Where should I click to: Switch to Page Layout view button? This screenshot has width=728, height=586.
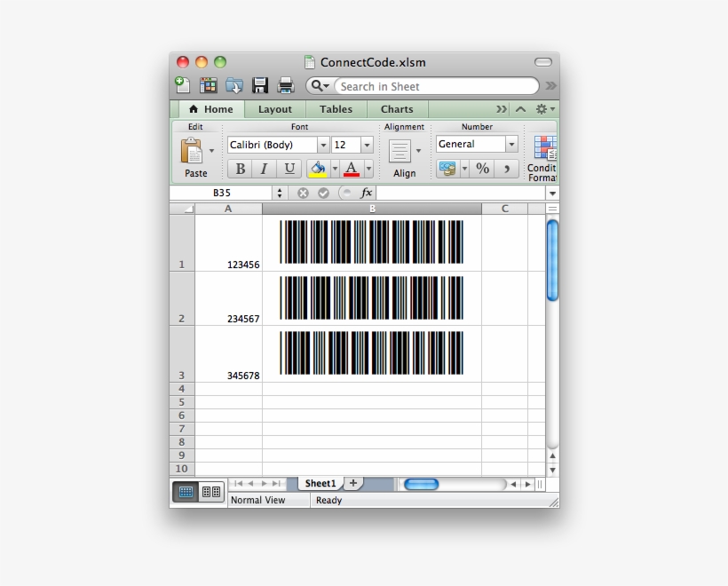point(211,492)
